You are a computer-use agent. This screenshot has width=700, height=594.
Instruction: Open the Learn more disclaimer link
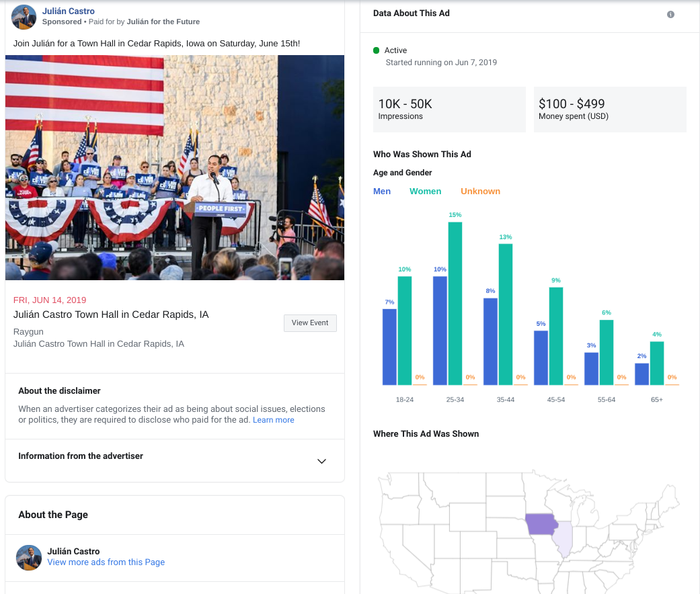[x=273, y=420]
